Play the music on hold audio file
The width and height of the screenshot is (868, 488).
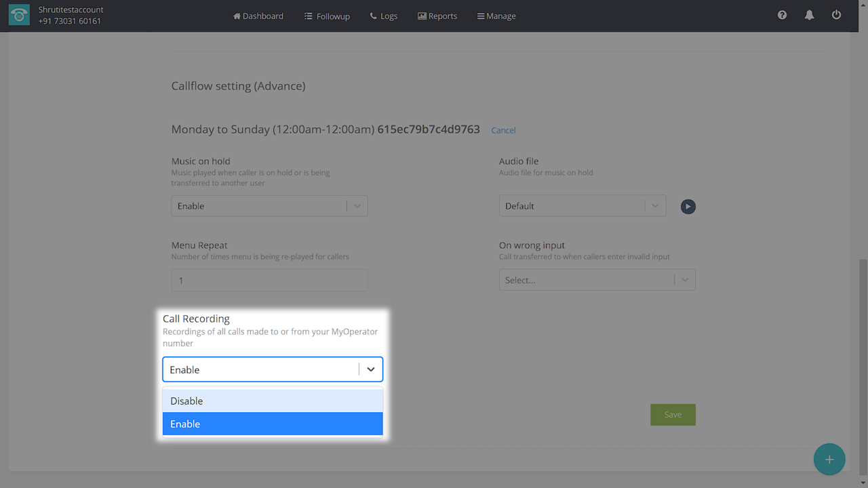[x=688, y=206]
